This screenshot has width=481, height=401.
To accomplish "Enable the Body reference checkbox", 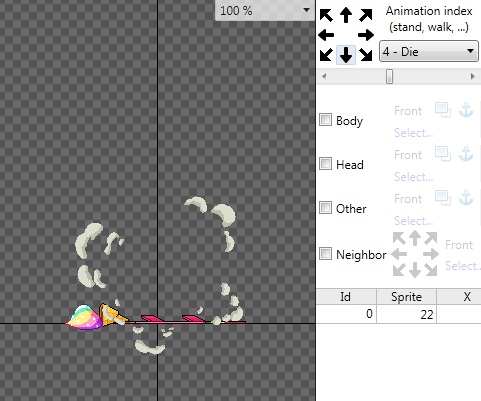I will coord(325,119).
